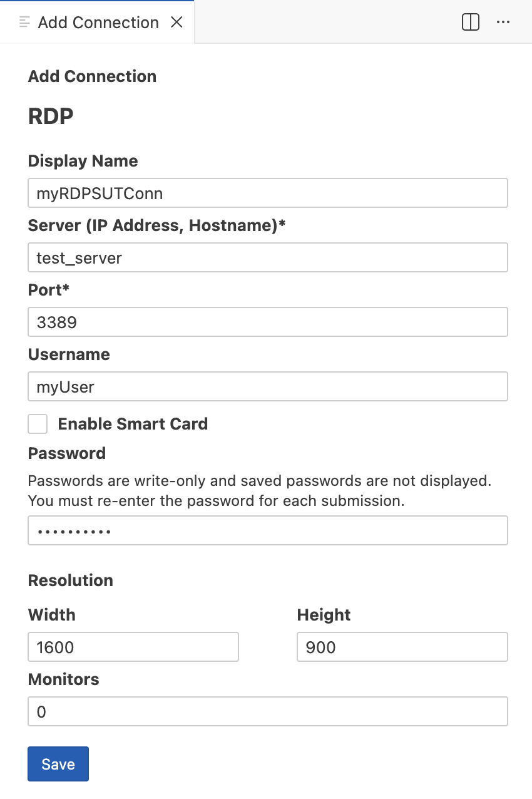This screenshot has width=532, height=799.
Task: Click the Username field containing myUser
Action: [268, 386]
